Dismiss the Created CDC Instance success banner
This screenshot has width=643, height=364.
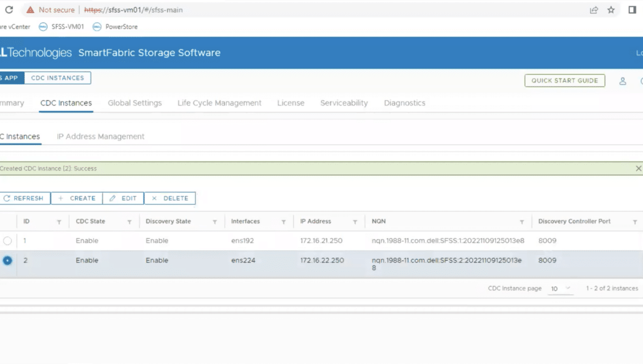pos(639,169)
